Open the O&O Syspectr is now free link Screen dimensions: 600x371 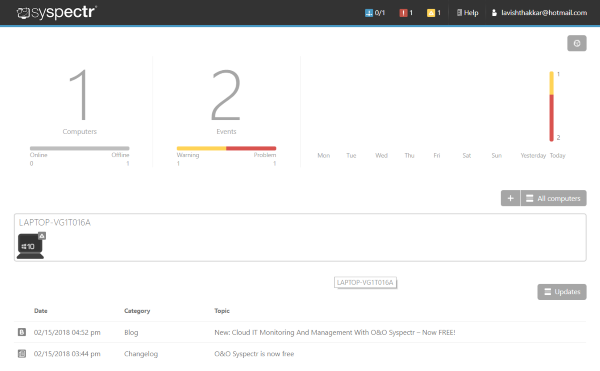tap(254, 354)
